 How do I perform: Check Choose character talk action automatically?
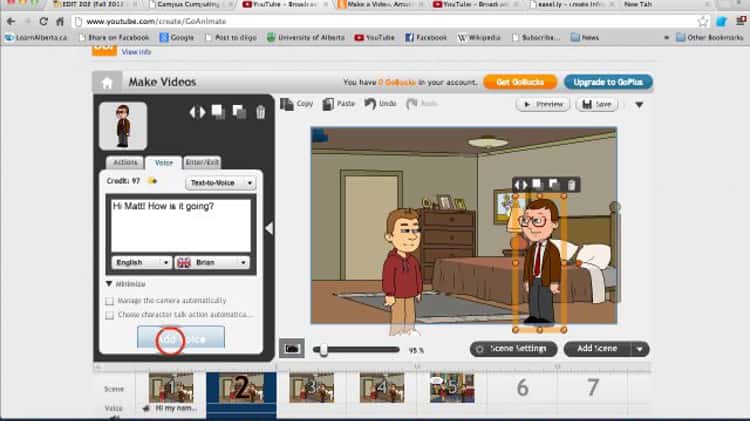[110, 314]
